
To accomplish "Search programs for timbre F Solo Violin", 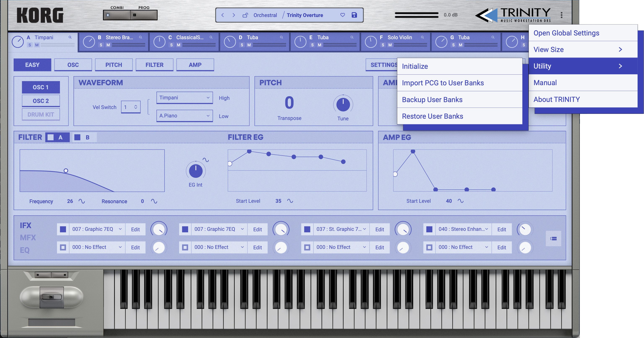I will 423,37.
